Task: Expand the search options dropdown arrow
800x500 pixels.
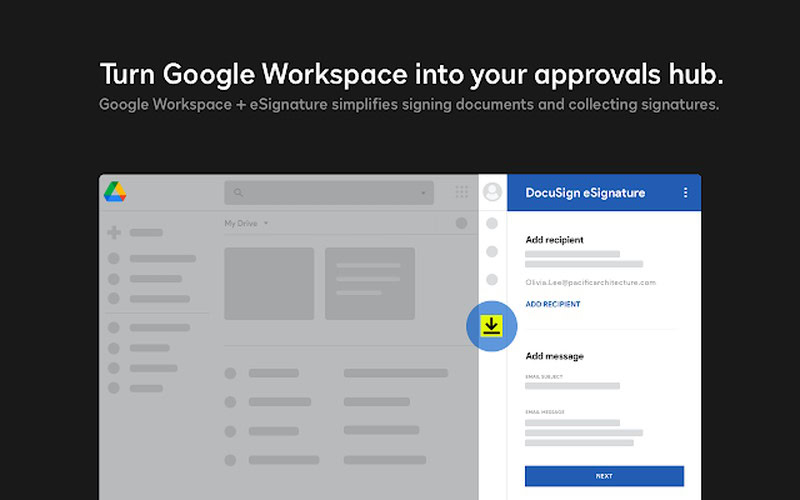Action: pyautogui.click(x=423, y=193)
